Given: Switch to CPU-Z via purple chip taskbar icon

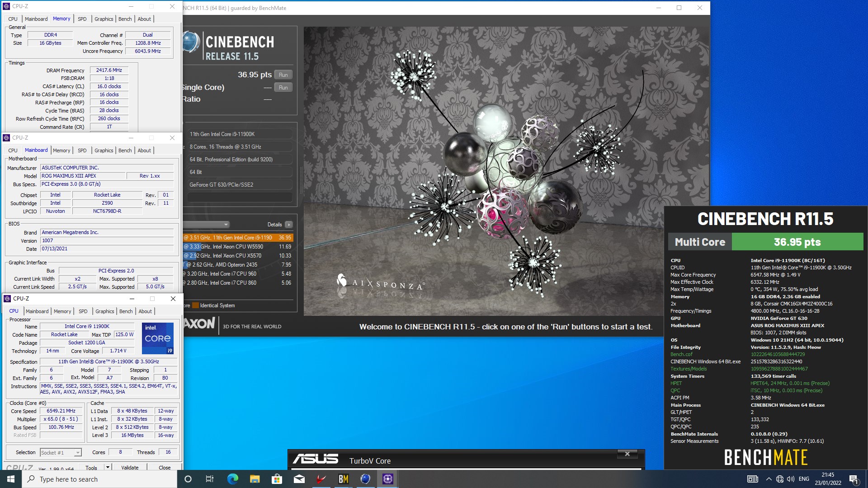Looking at the screenshot, I should point(387,479).
